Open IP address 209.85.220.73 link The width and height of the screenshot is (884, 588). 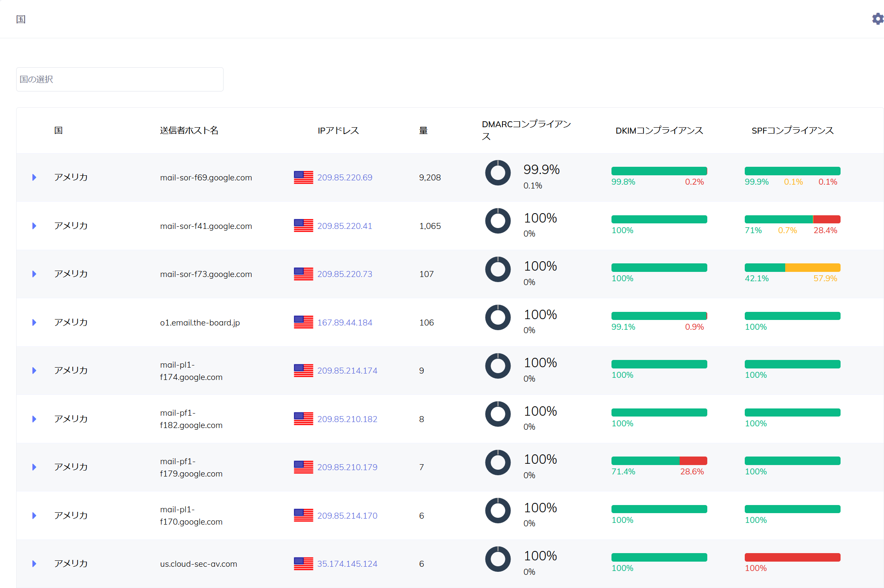[344, 274]
